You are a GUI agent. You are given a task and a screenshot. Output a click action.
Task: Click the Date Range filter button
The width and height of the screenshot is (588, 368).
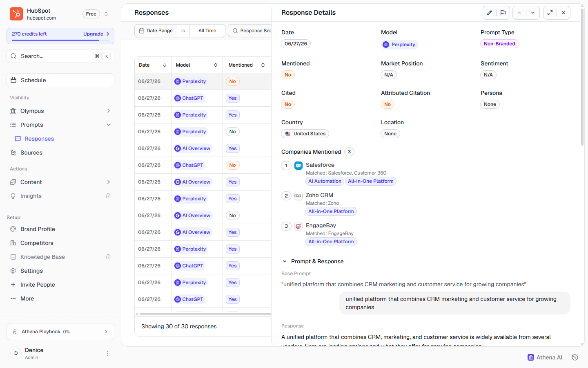coord(156,31)
